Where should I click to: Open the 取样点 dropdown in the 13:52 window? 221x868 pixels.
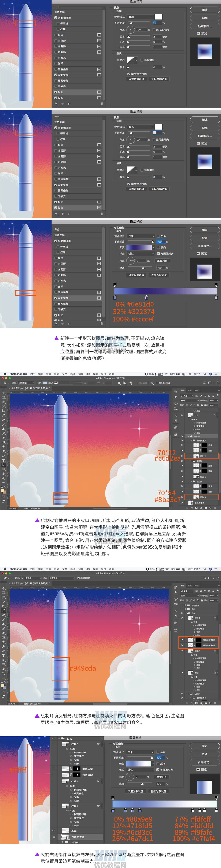pos(33,578)
